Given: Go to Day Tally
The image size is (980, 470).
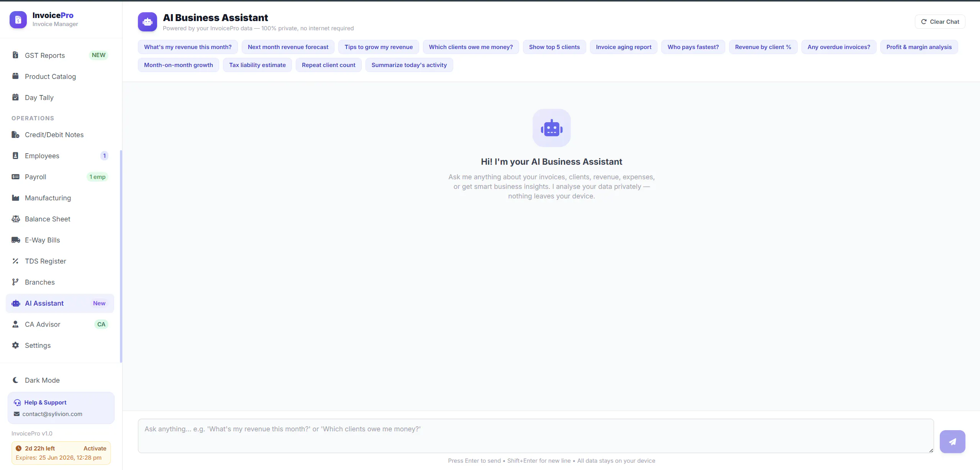Looking at the screenshot, I should tap(60, 97).
